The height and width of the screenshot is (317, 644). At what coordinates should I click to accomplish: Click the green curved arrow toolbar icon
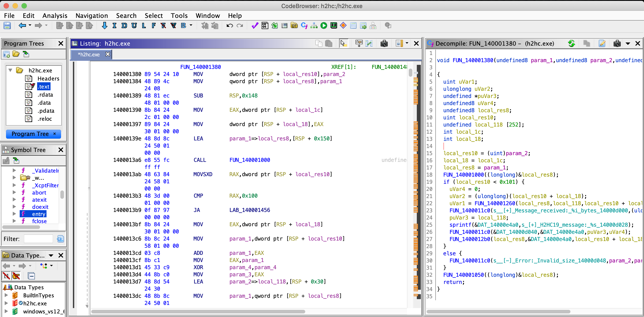tap(275, 25)
